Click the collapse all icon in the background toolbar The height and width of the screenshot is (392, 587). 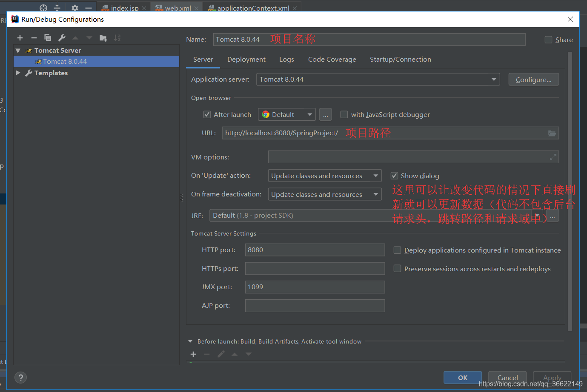57,8
